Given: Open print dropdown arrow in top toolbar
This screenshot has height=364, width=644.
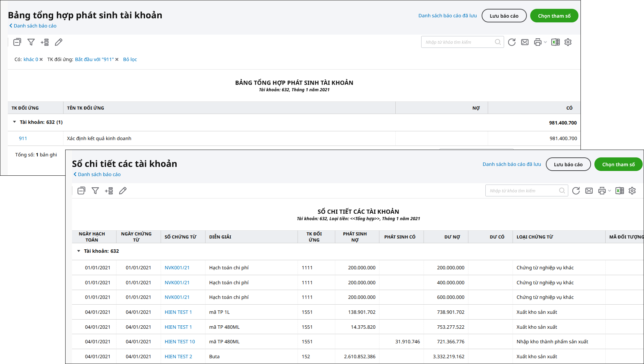Looking at the screenshot, I should [x=545, y=42].
